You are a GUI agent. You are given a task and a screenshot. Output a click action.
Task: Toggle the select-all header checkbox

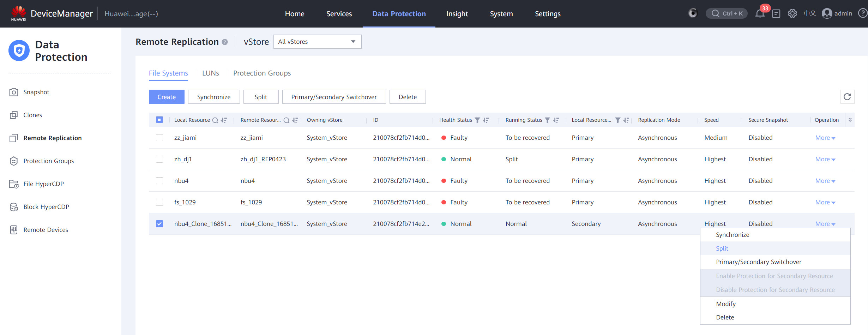(159, 120)
